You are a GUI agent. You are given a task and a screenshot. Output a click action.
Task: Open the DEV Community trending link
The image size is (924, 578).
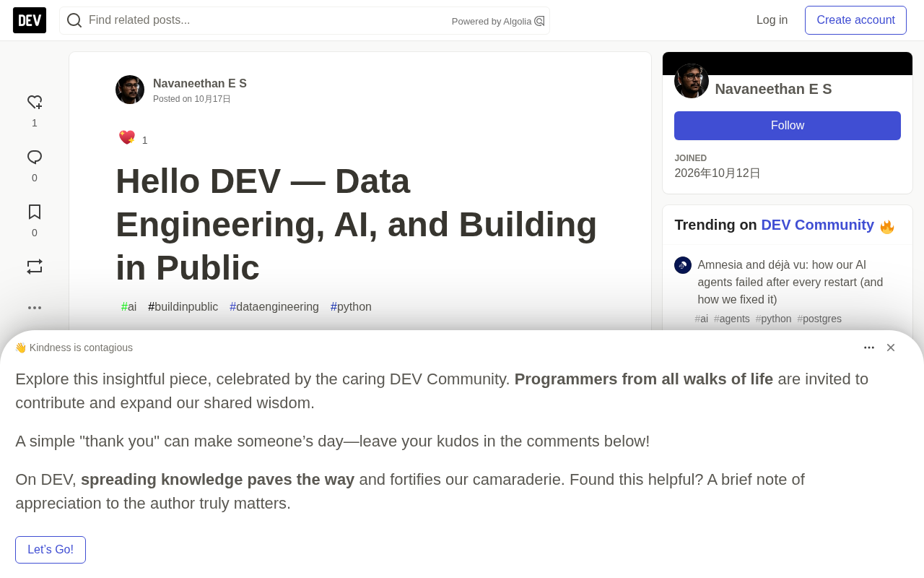click(x=818, y=225)
